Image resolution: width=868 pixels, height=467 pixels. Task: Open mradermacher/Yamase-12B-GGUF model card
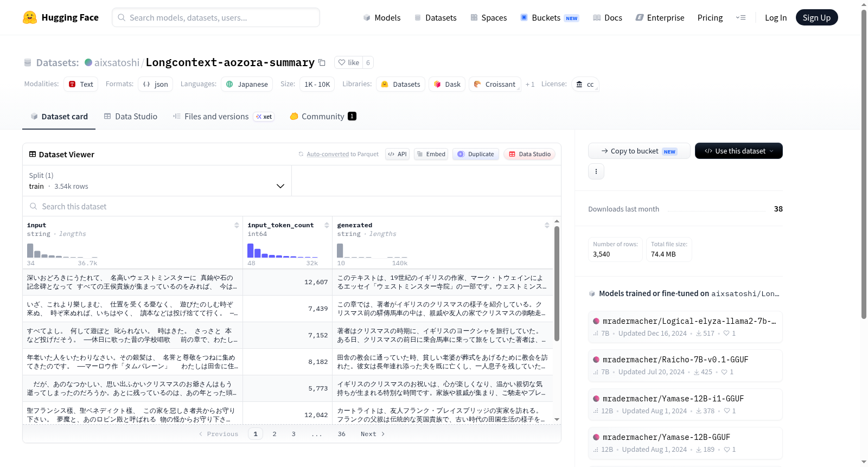[685, 443]
